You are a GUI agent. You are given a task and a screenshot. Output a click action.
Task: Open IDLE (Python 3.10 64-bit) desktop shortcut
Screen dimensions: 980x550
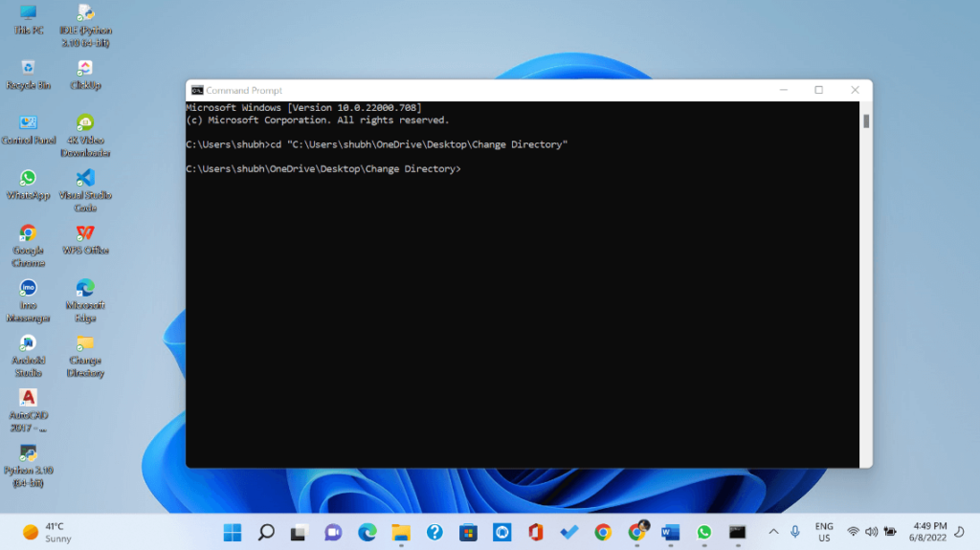(85, 26)
